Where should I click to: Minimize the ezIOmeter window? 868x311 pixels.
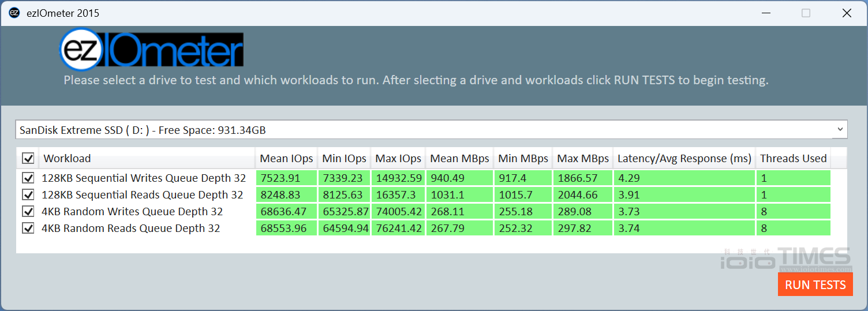click(x=766, y=13)
